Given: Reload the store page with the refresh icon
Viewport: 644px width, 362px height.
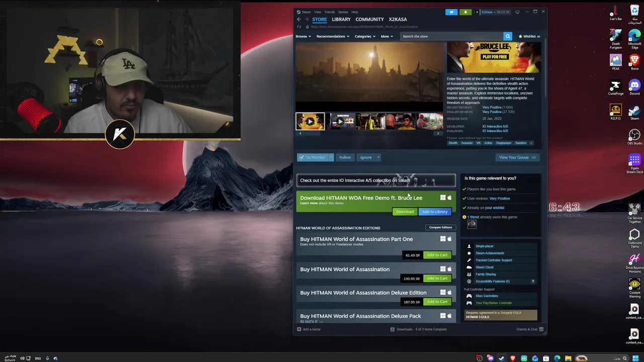Looking at the screenshot, I should [299, 27].
